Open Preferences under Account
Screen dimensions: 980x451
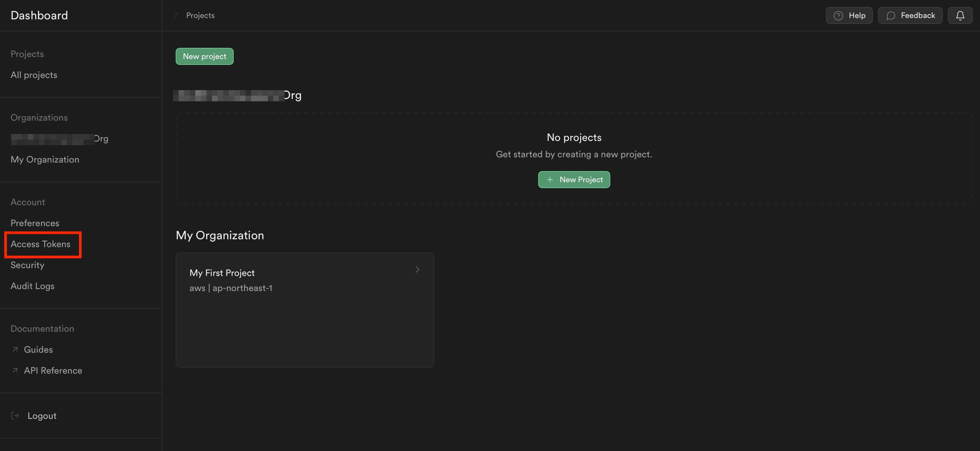(x=35, y=223)
